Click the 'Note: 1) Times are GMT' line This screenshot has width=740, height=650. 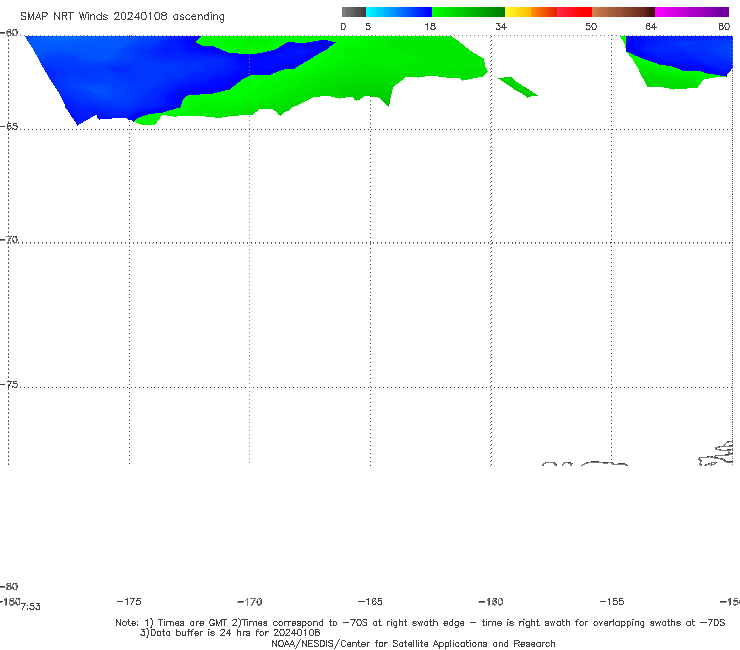pyautogui.click(x=420, y=623)
